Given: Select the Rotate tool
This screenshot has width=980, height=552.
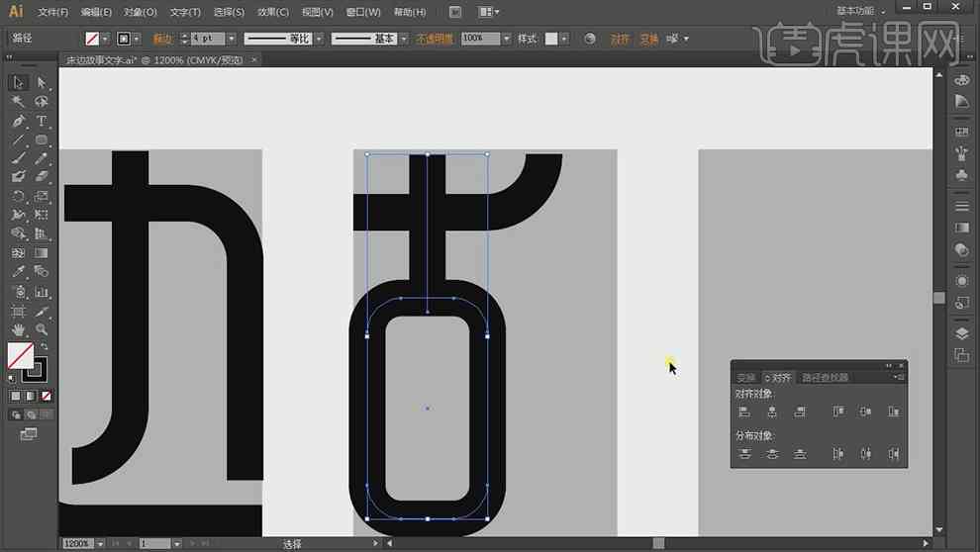Looking at the screenshot, I should [x=18, y=196].
